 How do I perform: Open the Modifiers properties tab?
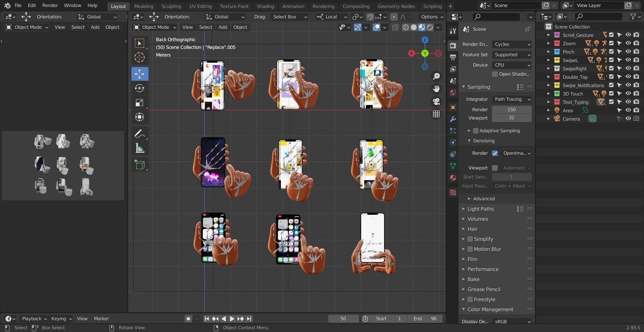453,119
